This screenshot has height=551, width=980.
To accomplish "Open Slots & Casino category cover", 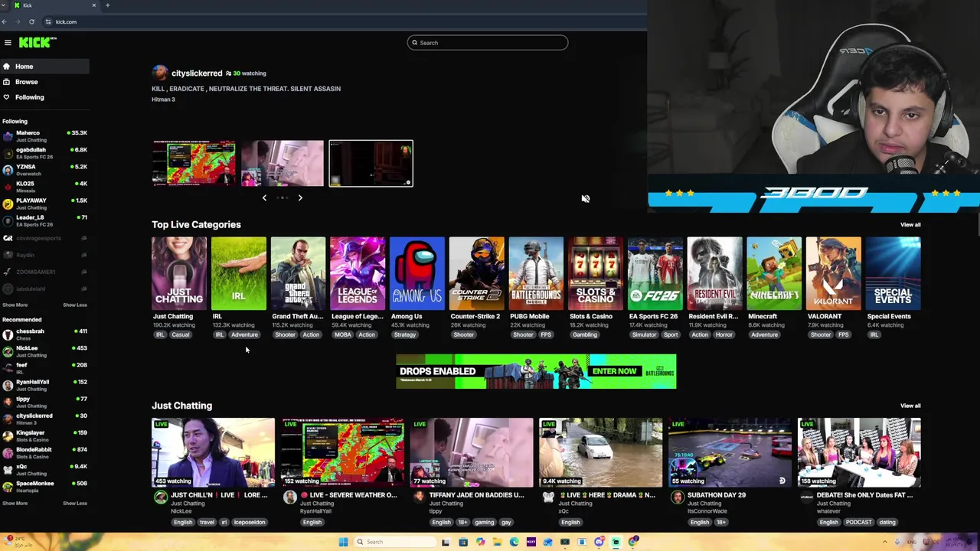I will 596,273.
